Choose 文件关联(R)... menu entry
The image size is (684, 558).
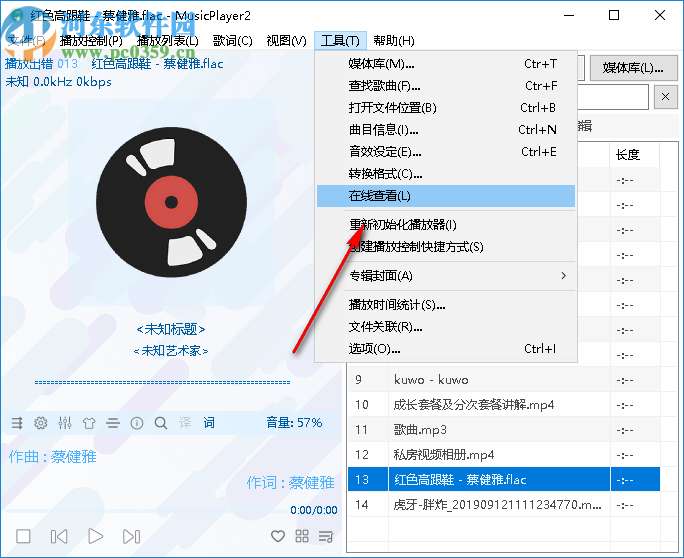[446, 327]
